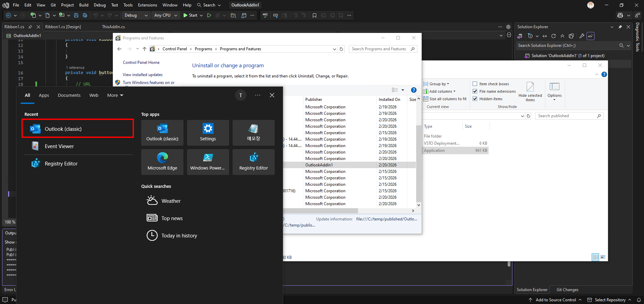This screenshot has width=644, height=304.
Task: Open the Options dropdown in File Explorer ribbon
Action: (x=555, y=91)
